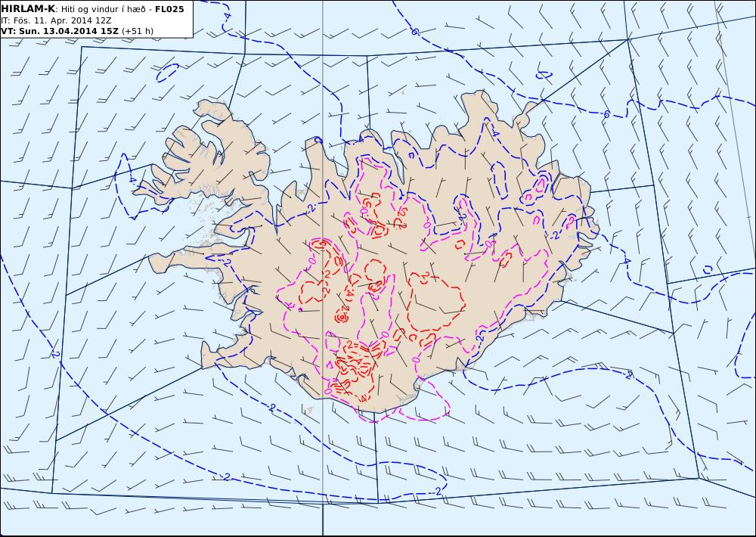Select the FL025 flight level label
Image resolution: width=756 pixels, height=537 pixels.
point(169,9)
